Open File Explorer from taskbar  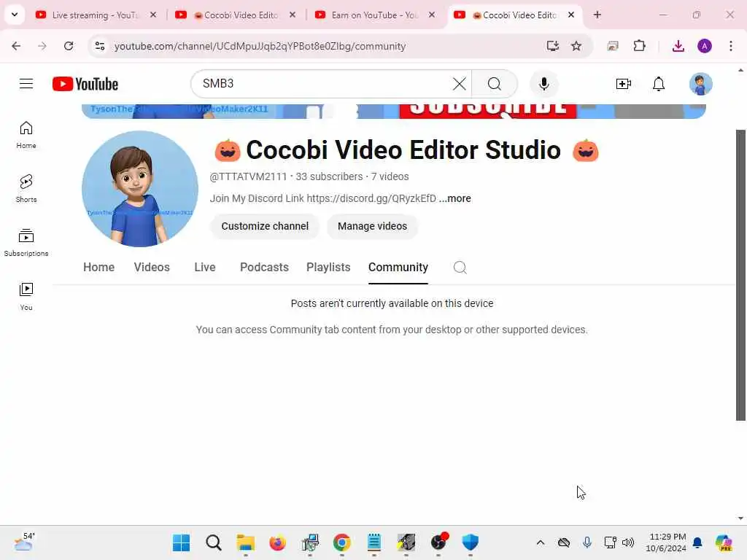click(245, 542)
